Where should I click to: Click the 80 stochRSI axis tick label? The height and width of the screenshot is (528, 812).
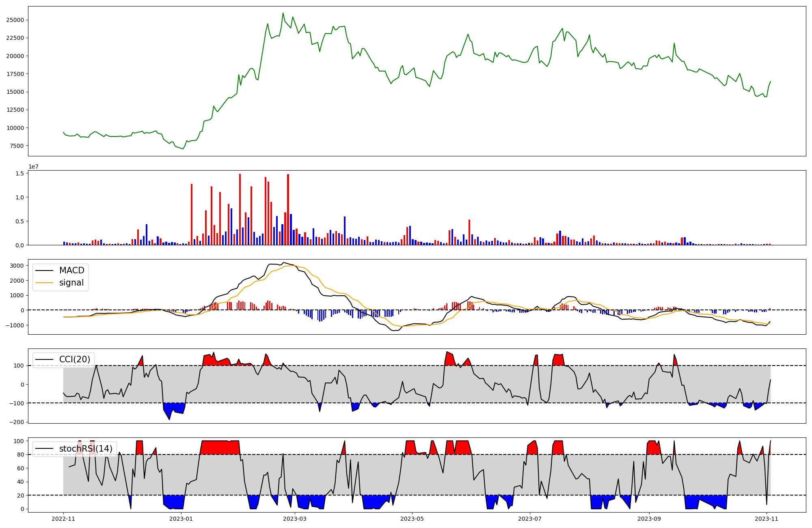21,454
